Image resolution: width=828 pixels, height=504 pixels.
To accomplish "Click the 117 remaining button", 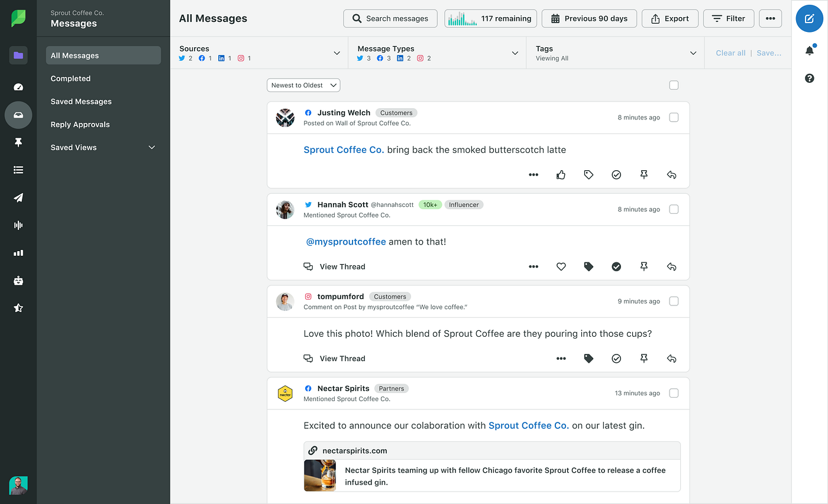I will [x=491, y=18].
